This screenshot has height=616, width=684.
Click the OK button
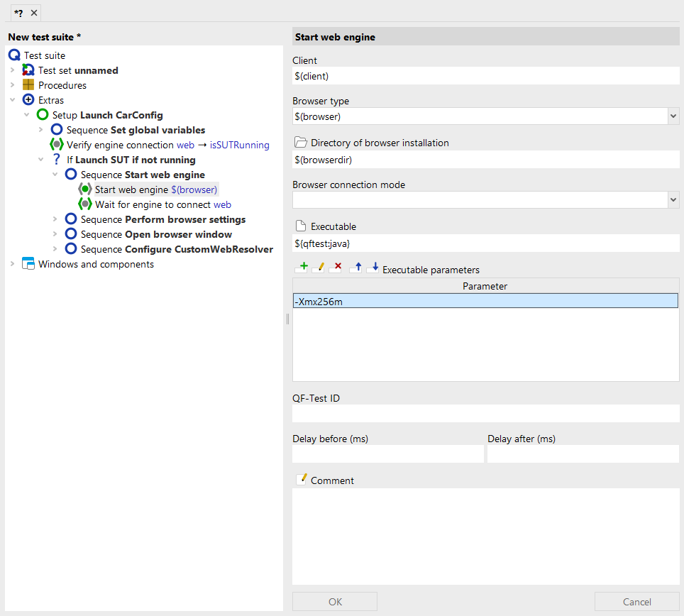click(x=335, y=602)
